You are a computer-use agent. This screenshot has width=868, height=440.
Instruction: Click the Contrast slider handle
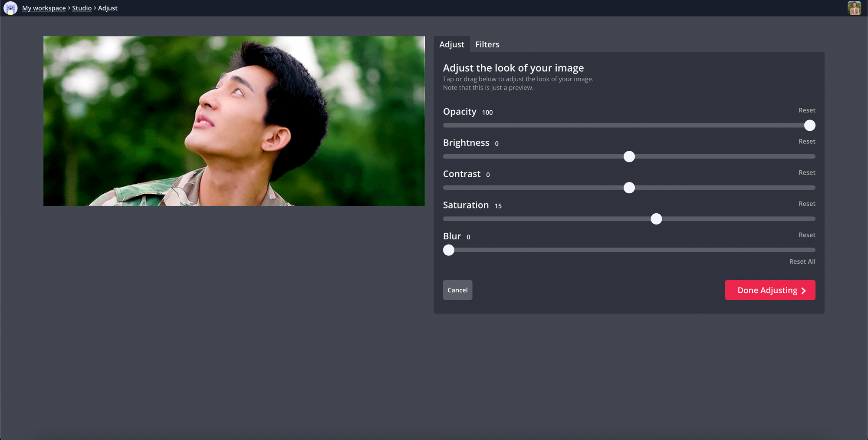(629, 188)
